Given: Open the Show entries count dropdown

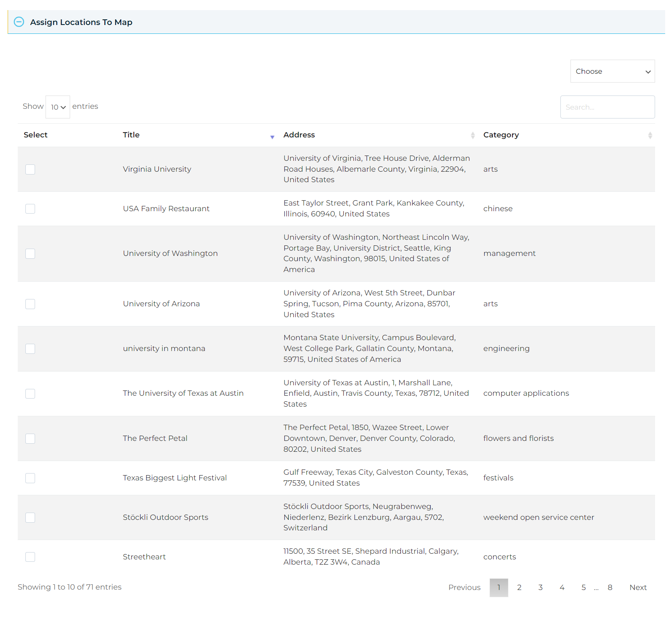Looking at the screenshot, I should [58, 107].
